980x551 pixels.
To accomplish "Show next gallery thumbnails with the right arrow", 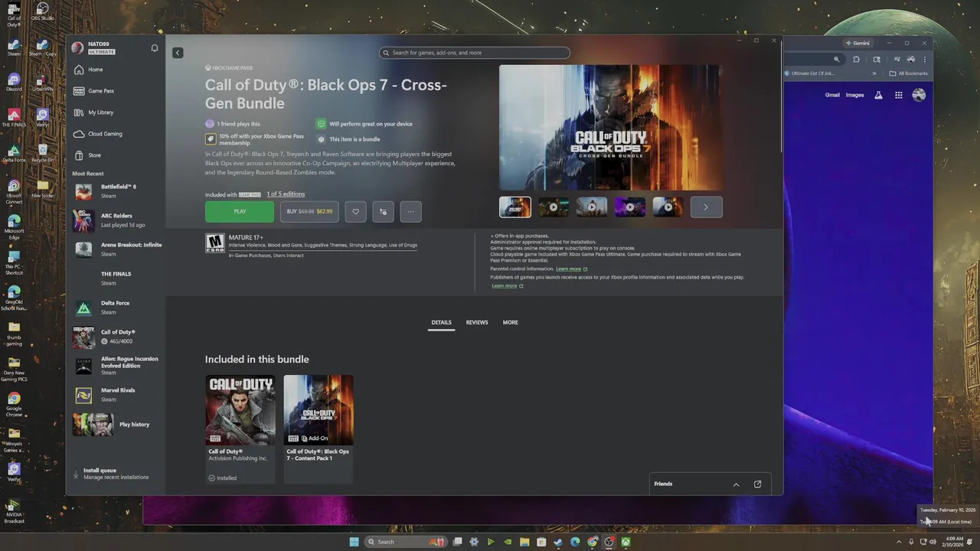I will coord(706,207).
